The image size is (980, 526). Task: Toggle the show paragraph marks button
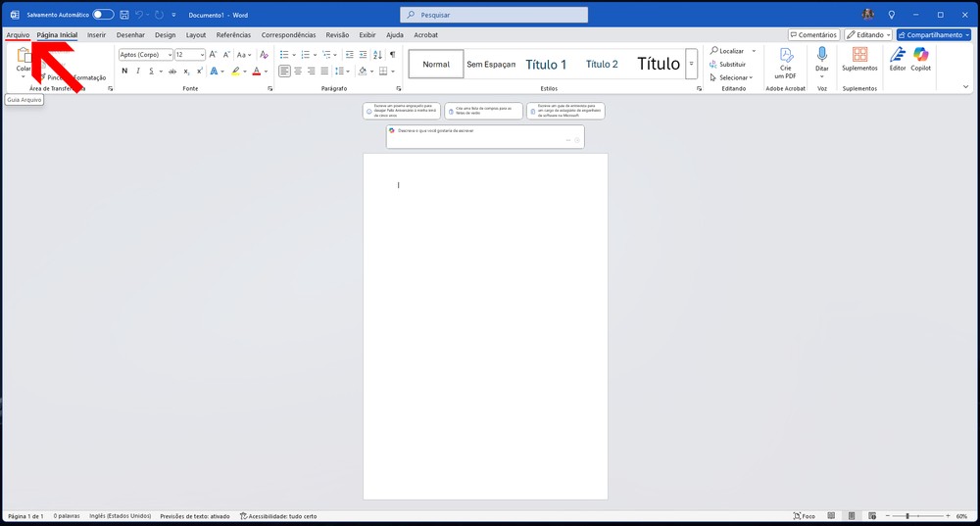(x=392, y=55)
